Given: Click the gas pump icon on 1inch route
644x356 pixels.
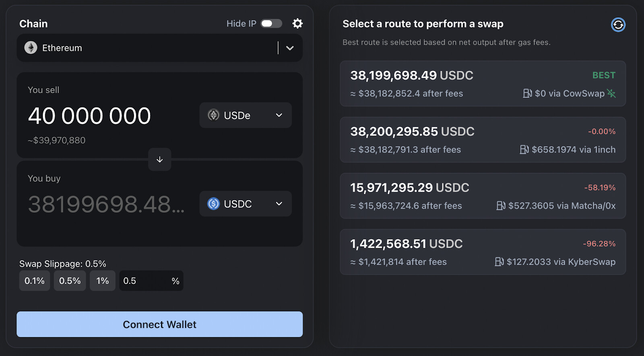Looking at the screenshot, I should [524, 150].
